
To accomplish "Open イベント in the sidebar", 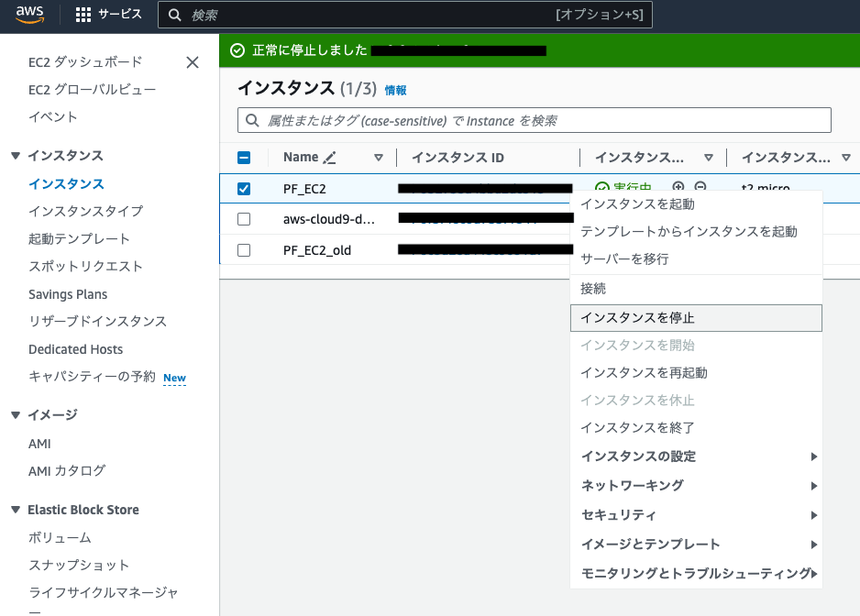I will (52, 116).
